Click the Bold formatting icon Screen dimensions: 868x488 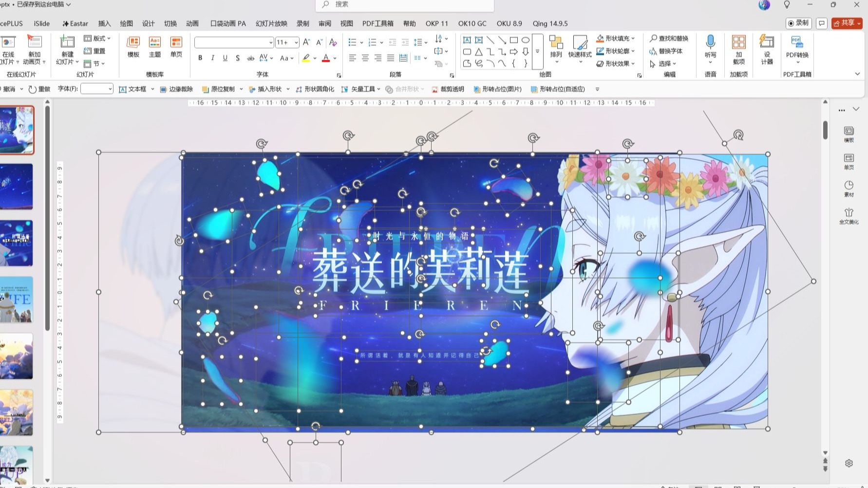click(200, 58)
